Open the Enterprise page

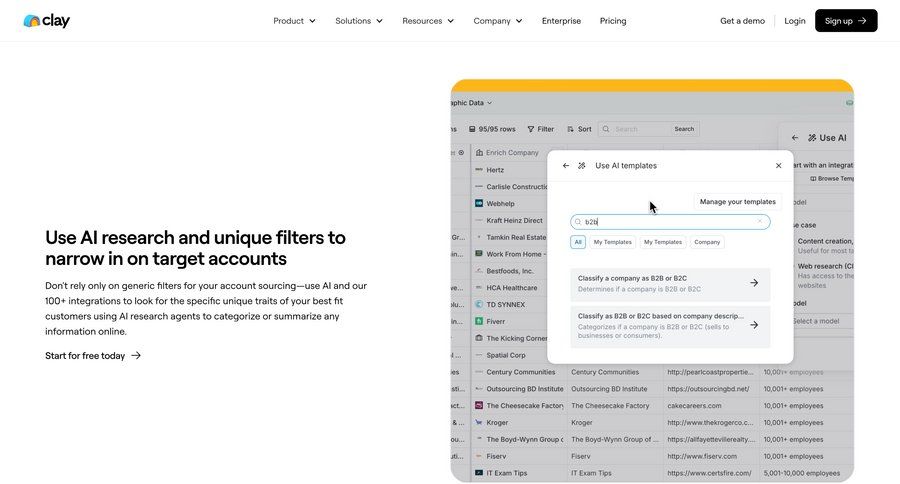[561, 21]
